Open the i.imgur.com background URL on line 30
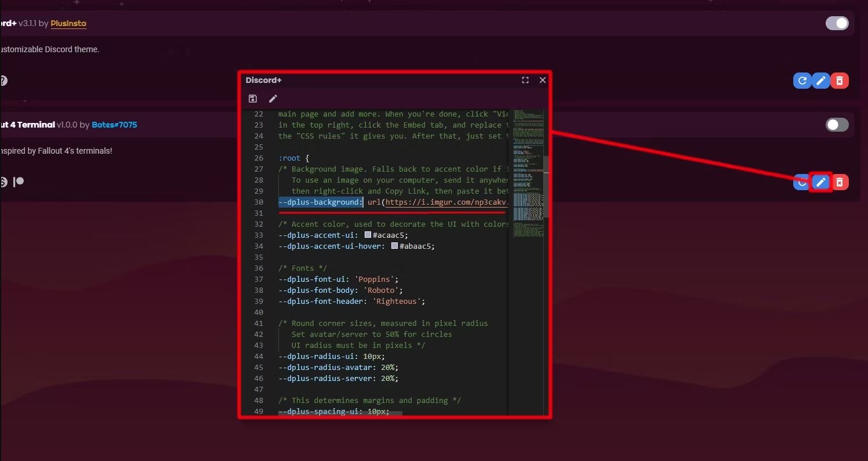Image resolution: width=868 pixels, height=461 pixels. coord(446,202)
